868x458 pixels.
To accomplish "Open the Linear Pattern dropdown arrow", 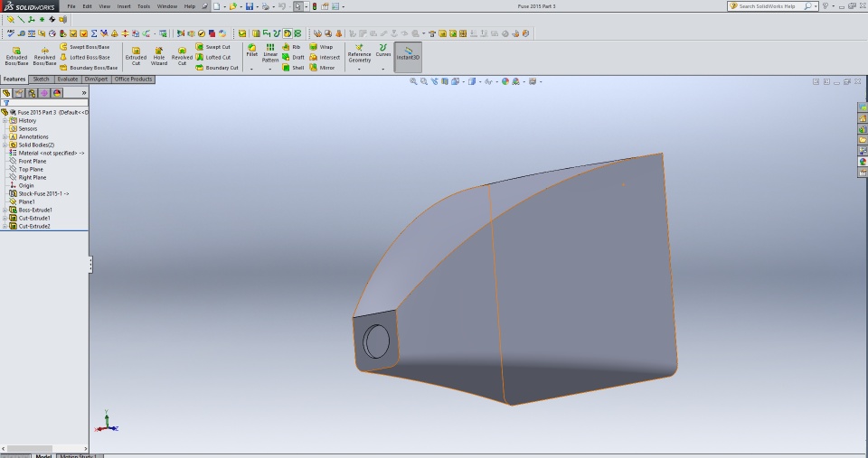I will [x=270, y=70].
